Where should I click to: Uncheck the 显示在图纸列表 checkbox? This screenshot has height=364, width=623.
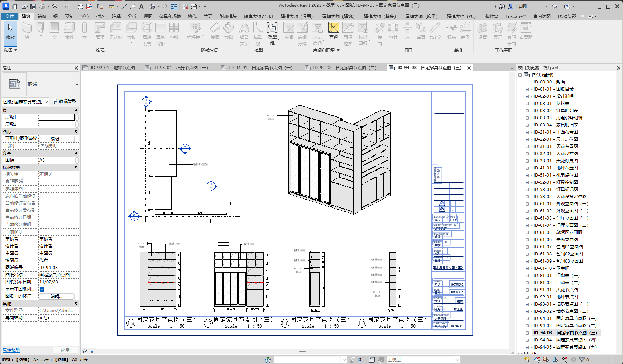point(42,289)
